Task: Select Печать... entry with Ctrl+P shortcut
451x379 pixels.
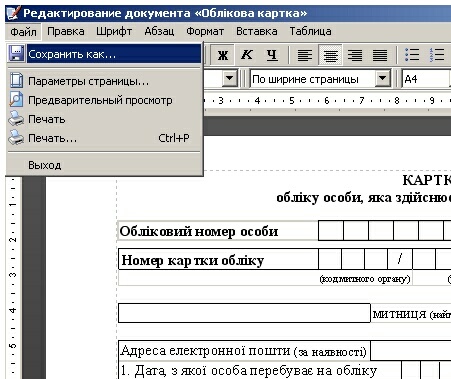Action: coord(104,138)
